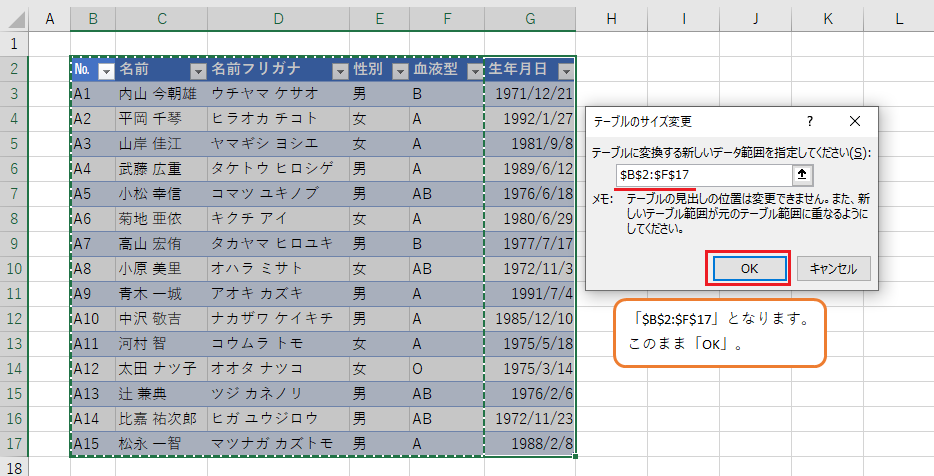934x476 pixels.
Task: Select row 10 header
Action: 14,269
